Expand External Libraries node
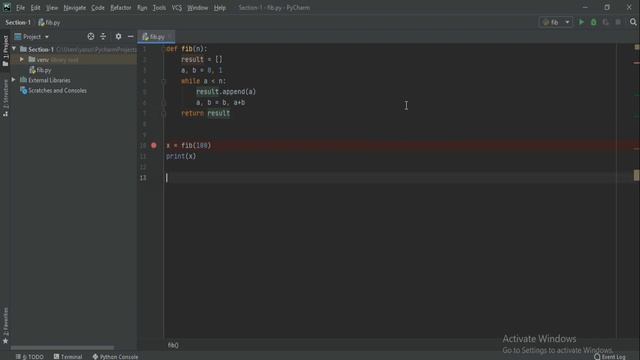 tap(14, 80)
